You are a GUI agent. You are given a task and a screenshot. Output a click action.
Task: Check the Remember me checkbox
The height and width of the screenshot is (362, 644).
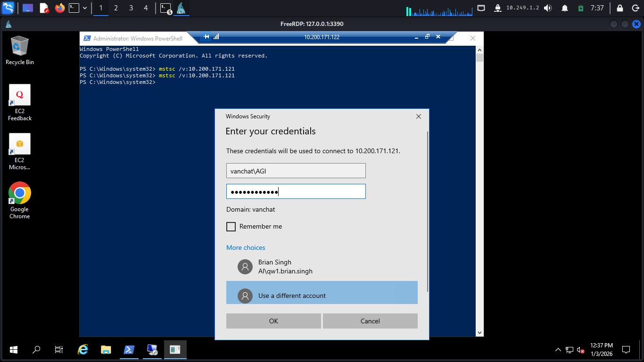tap(231, 227)
